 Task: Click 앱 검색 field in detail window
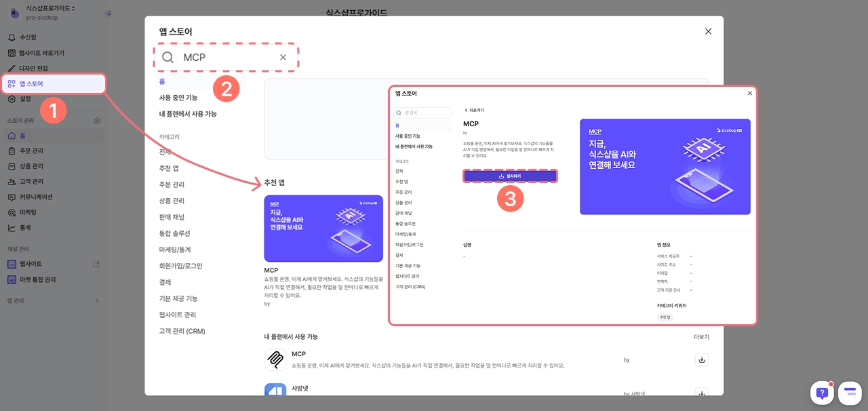423,113
